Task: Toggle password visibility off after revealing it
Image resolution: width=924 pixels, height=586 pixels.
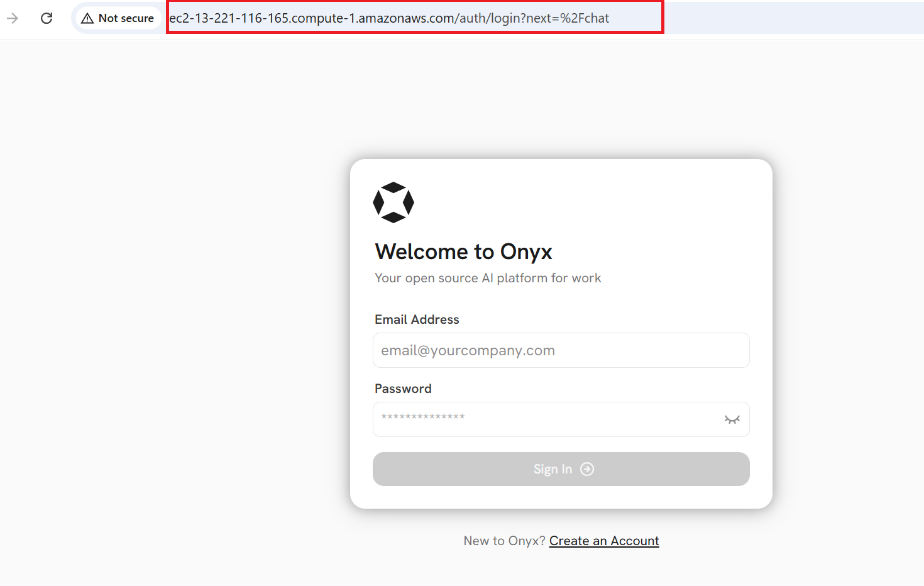Action: pos(732,419)
